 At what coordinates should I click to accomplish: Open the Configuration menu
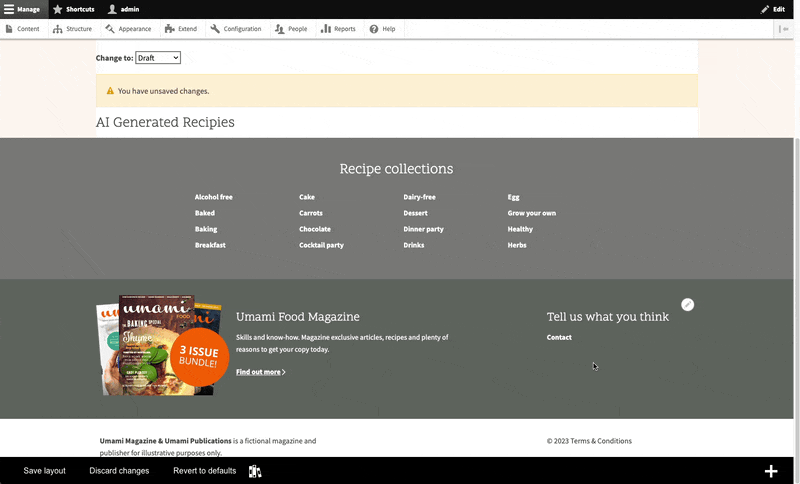tap(236, 29)
